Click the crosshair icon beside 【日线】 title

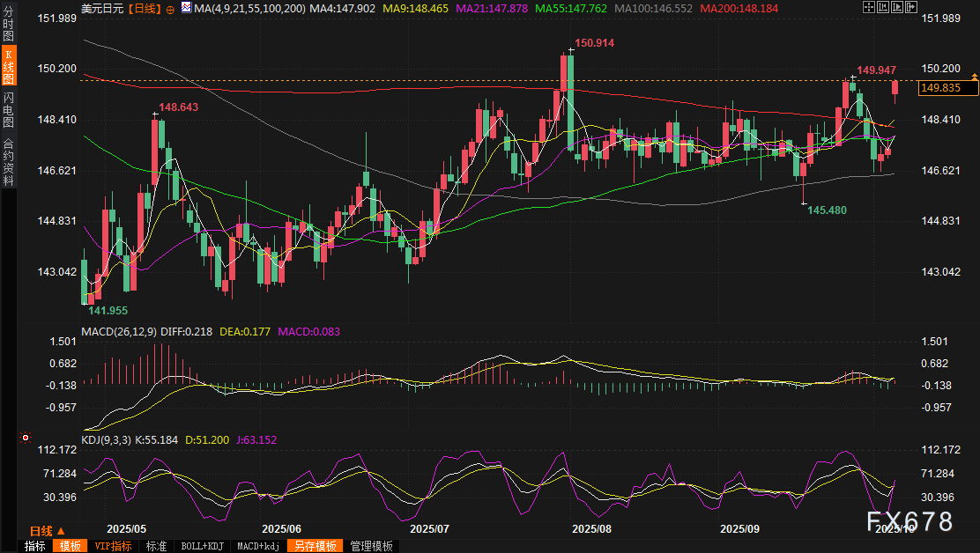pos(170,8)
